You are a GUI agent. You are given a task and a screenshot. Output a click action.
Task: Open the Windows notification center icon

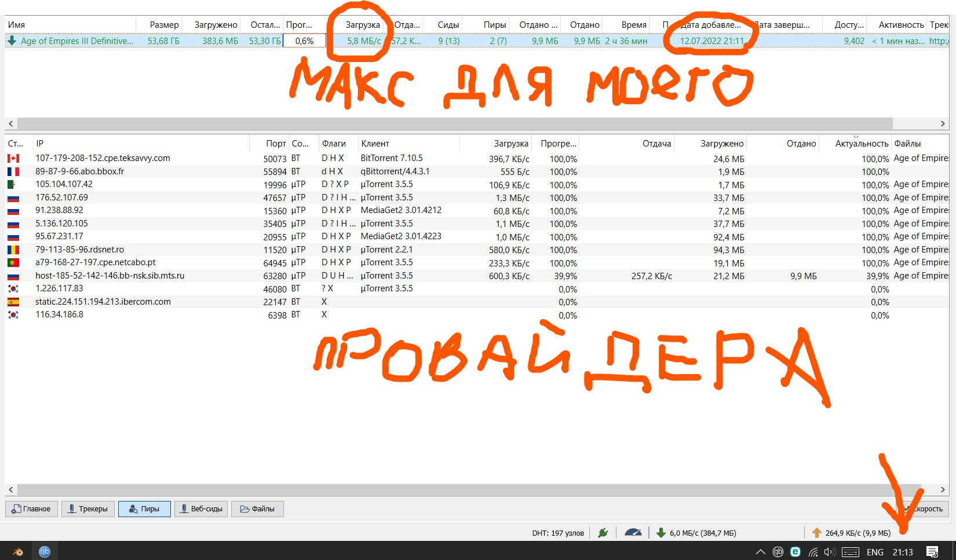[x=932, y=552]
